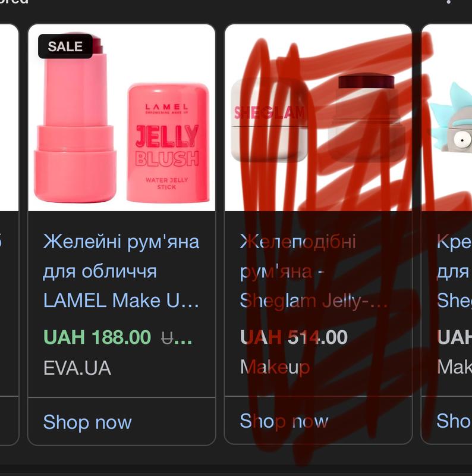Open the Желеподібні рум'яна Sheglam title link
472x476 pixels.
tap(314, 271)
